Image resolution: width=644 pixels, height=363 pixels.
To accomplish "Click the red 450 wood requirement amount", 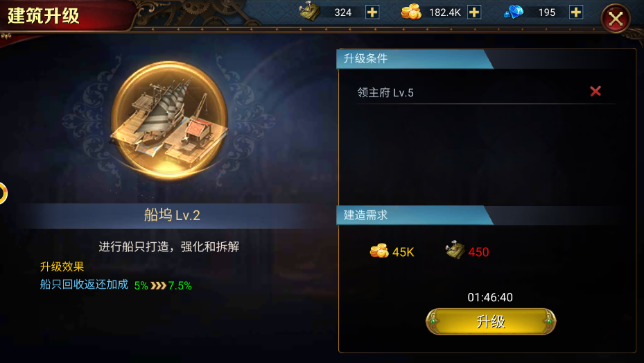I will tap(478, 252).
